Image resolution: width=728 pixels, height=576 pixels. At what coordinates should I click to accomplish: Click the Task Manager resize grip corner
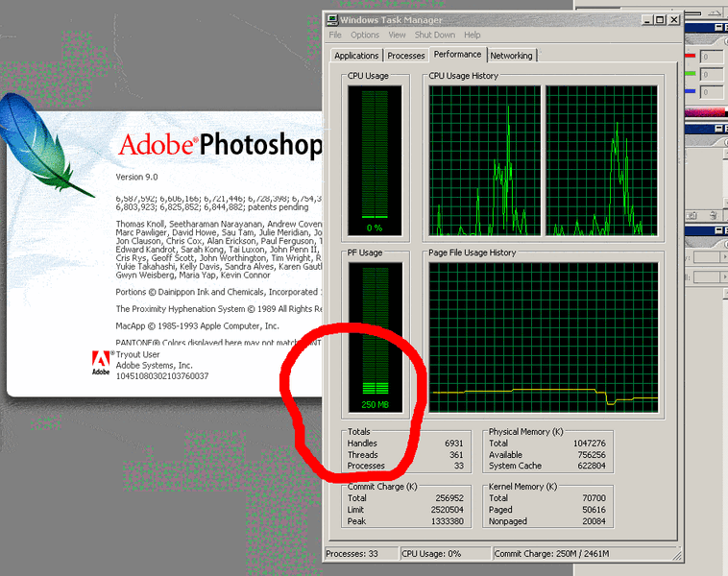pyautogui.click(x=677, y=555)
